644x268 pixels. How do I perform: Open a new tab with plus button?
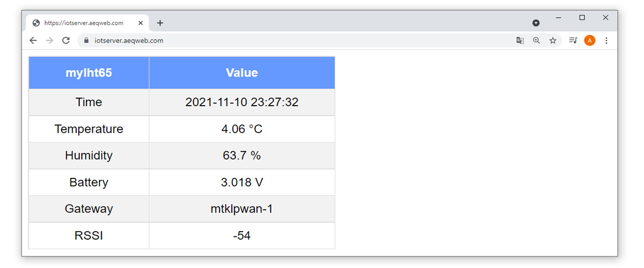click(160, 23)
